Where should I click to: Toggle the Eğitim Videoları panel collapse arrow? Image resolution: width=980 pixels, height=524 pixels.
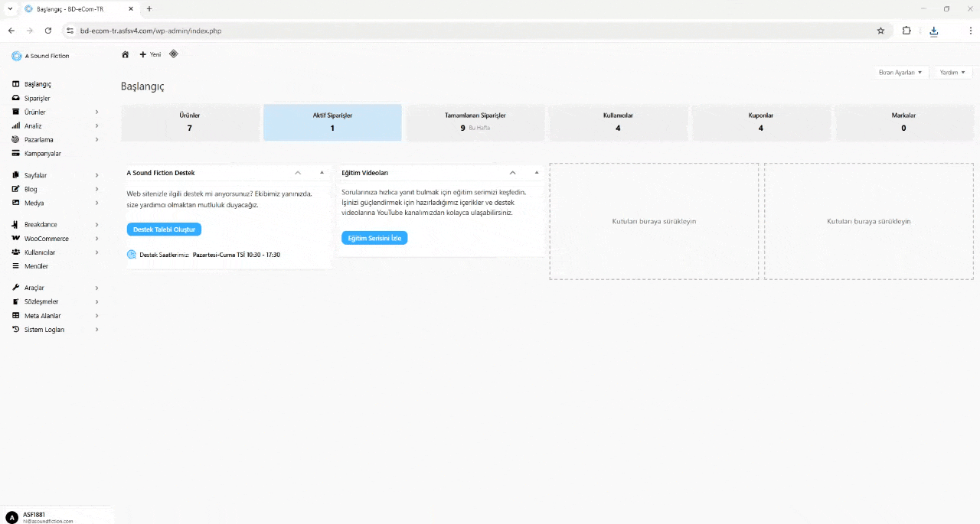click(537, 173)
